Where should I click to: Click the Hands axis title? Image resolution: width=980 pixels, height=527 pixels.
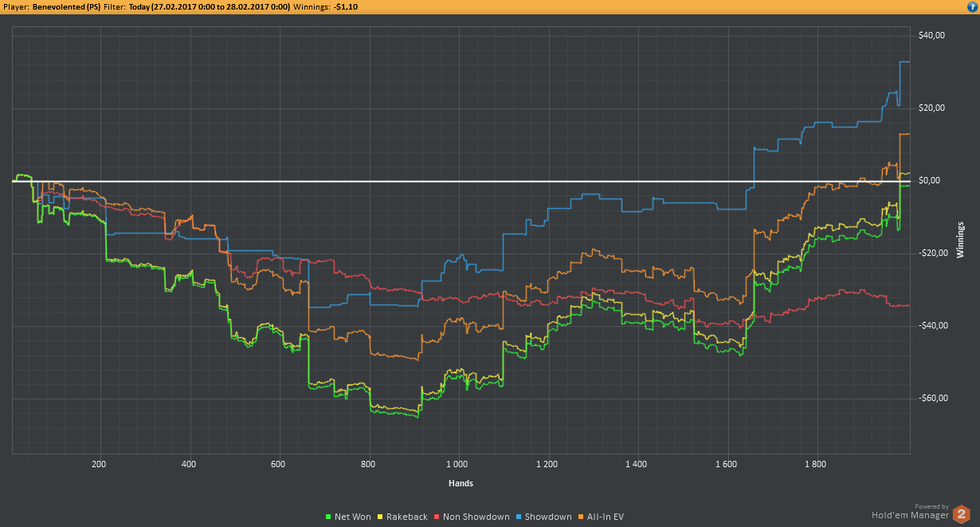tap(461, 483)
